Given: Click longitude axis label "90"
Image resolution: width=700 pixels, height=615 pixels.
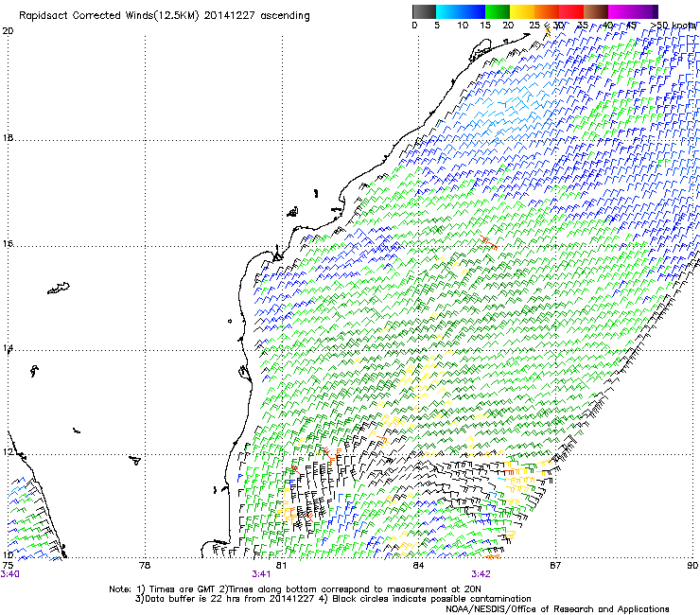Looking at the screenshot, I should pyautogui.click(x=692, y=565).
